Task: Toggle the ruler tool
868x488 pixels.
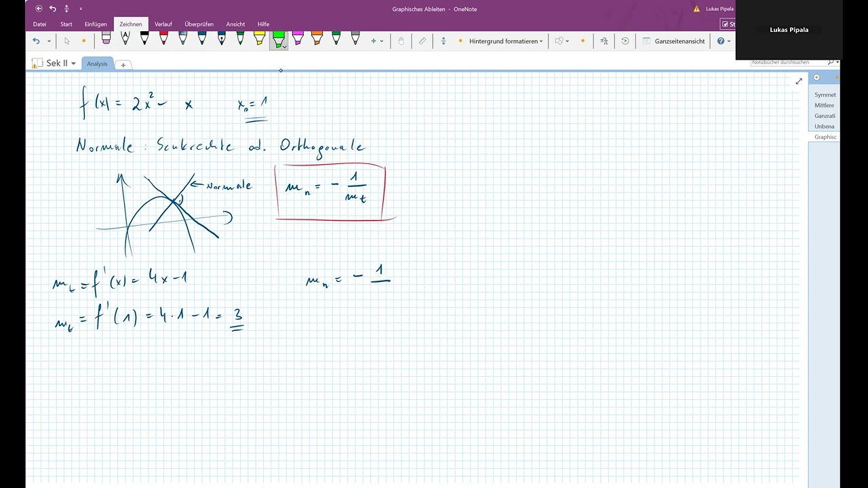Action: (422, 41)
